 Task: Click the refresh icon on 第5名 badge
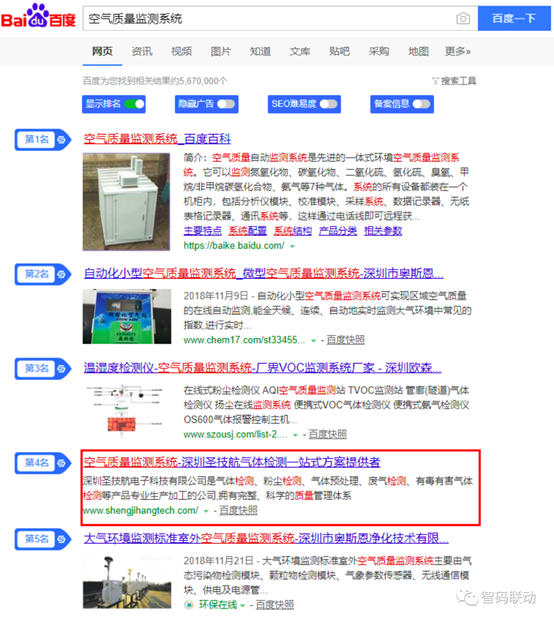coord(61,539)
